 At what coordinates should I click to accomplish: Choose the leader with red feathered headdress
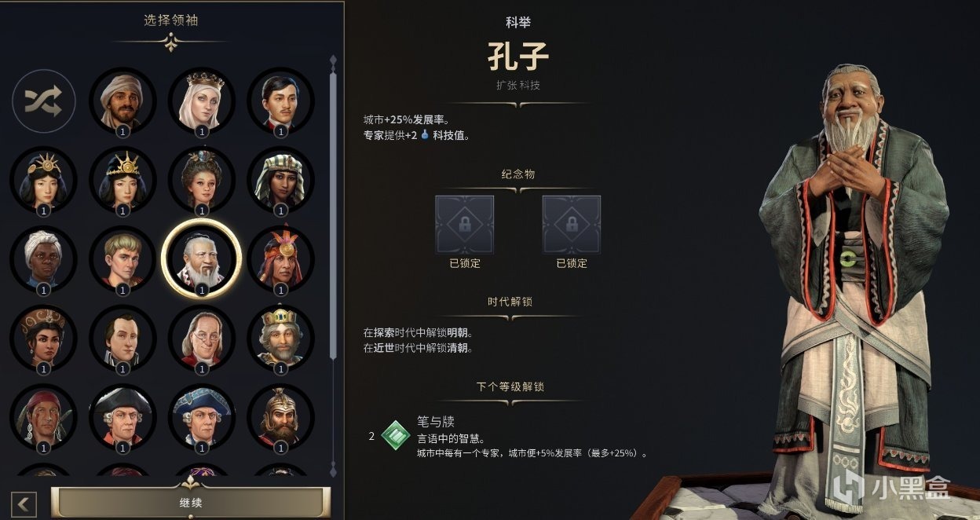[280, 258]
